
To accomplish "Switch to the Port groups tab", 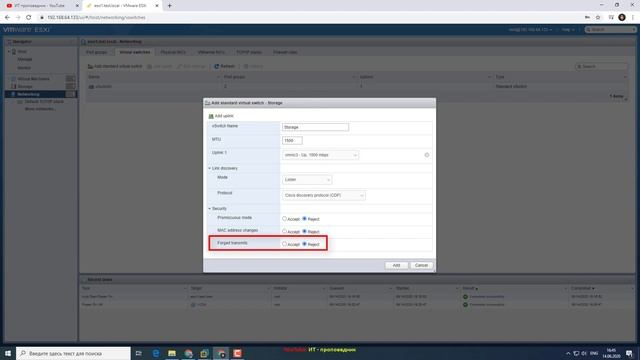I will 97,52.
